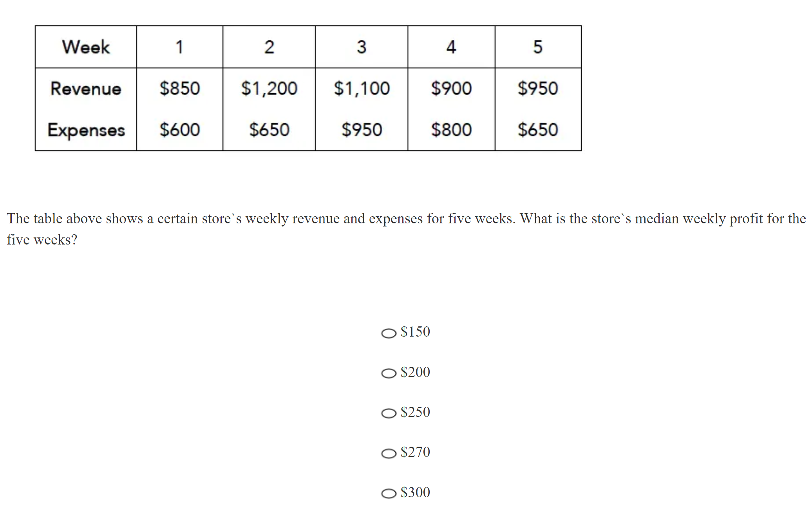Image resolution: width=812 pixels, height=527 pixels.
Task: Click the Week 3 expenses value $950
Action: pyautogui.click(x=362, y=130)
